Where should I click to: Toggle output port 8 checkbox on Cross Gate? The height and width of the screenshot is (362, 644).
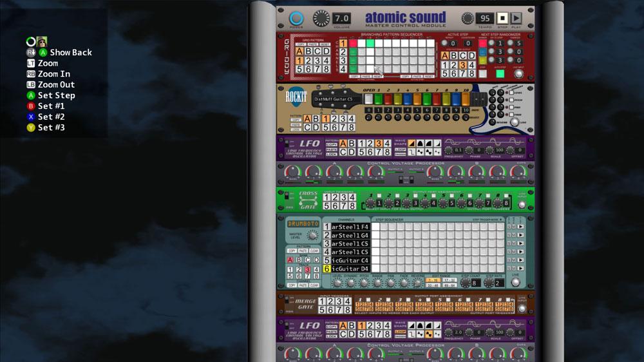click(x=506, y=196)
